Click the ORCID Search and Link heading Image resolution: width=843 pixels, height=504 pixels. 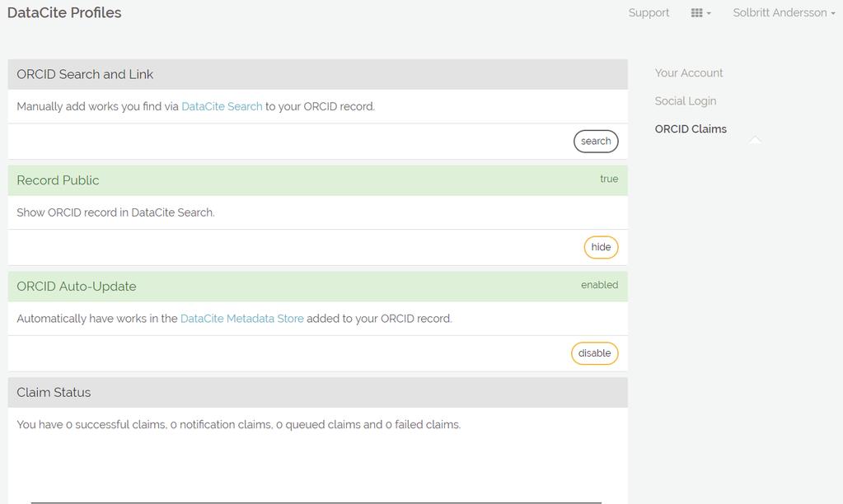coord(85,74)
